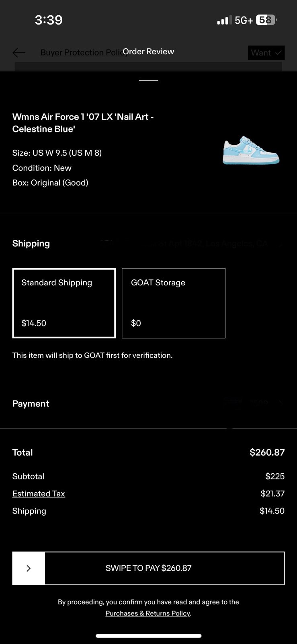Tap the Swipe to Pay $260.87 button
Viewport: 297px width, 644px height.
point(149,568)
